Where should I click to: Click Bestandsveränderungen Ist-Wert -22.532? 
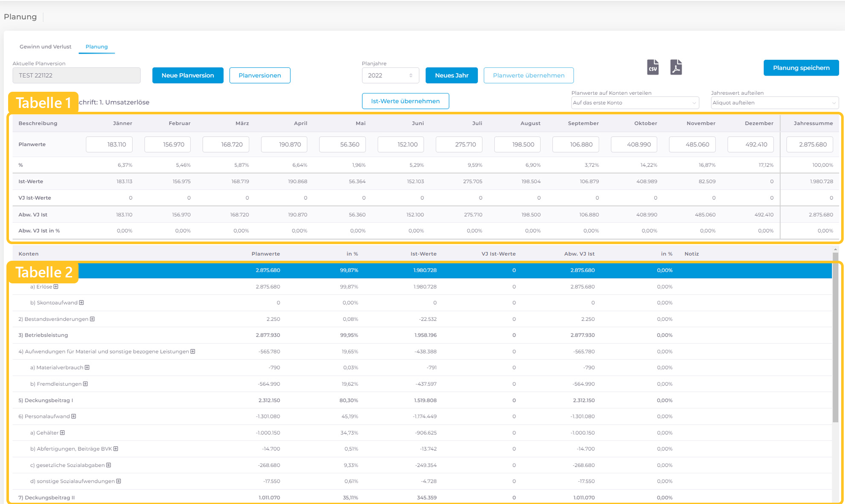click(x=427, y=319)
